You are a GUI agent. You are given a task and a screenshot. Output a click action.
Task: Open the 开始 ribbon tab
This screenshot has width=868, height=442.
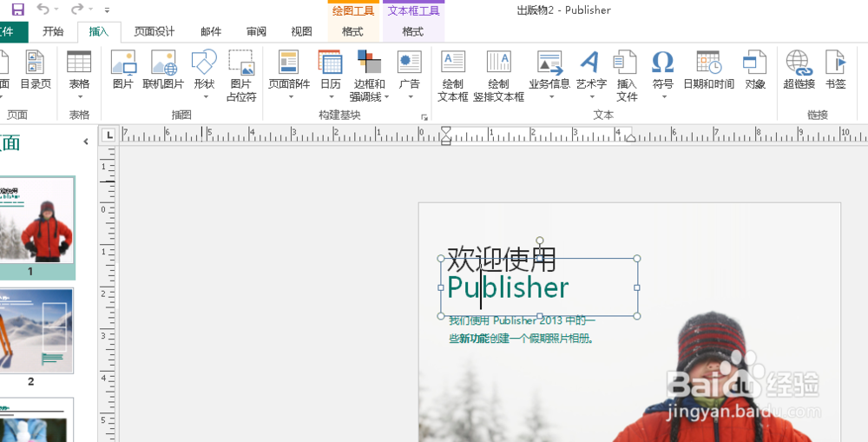(53, 31)
